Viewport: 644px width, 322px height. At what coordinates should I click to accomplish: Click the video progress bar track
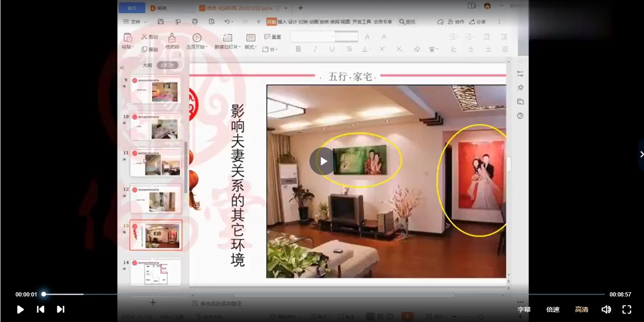pyautogui.click(x=325, y=294)
